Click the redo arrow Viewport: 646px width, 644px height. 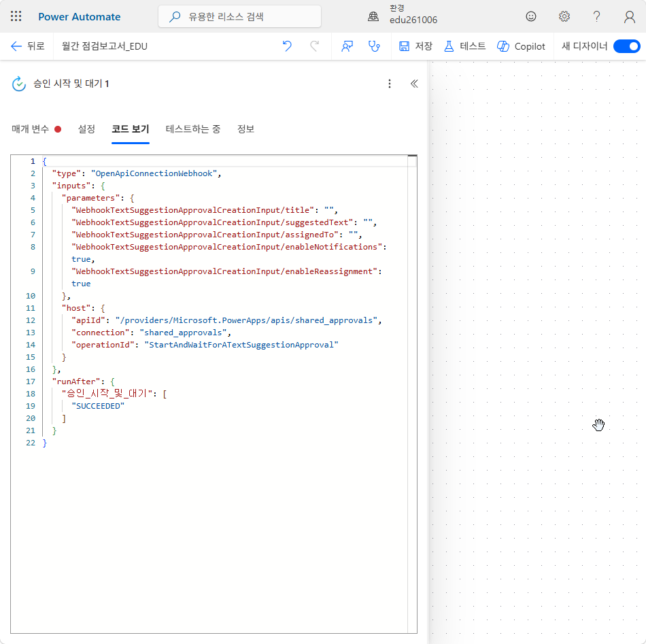coord(315,46)
